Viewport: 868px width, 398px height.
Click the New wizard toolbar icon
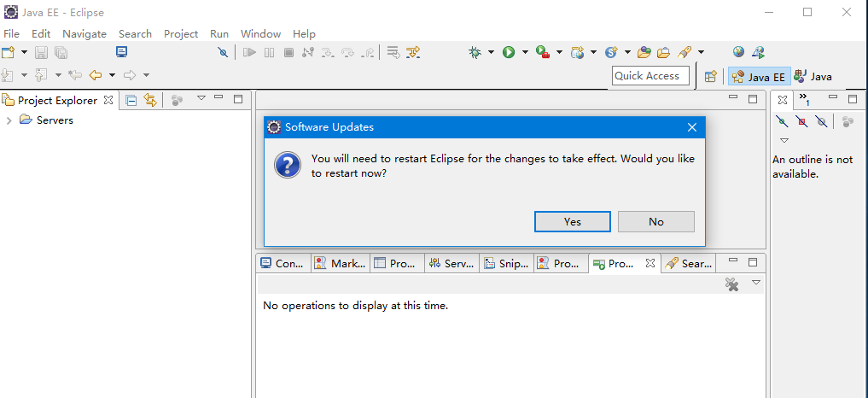pos(8,53)
